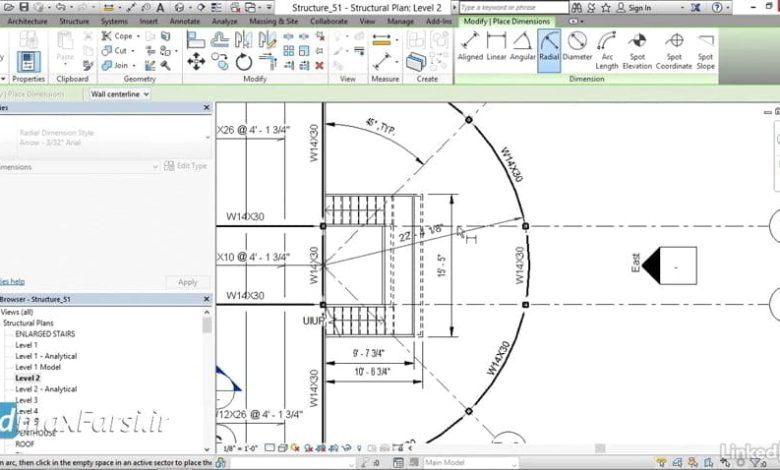Switch to the Manage ribbon tab
The image size is (780, 470).
[400, 21]
